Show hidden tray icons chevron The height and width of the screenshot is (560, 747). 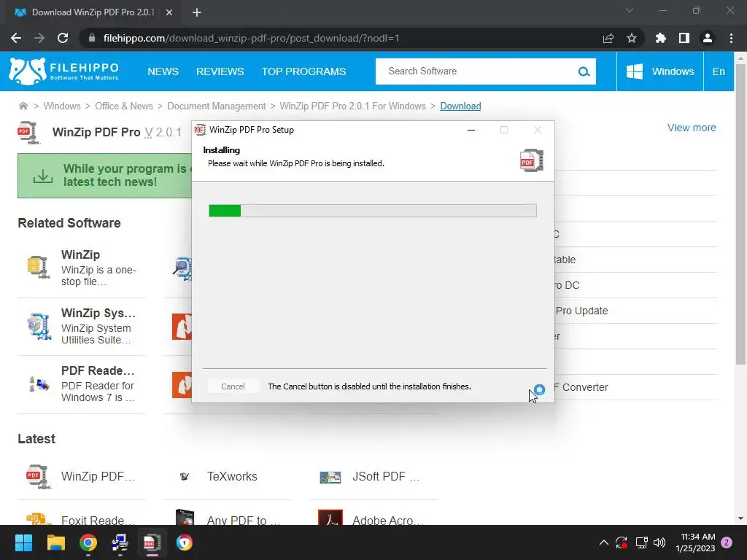(603, 542)
